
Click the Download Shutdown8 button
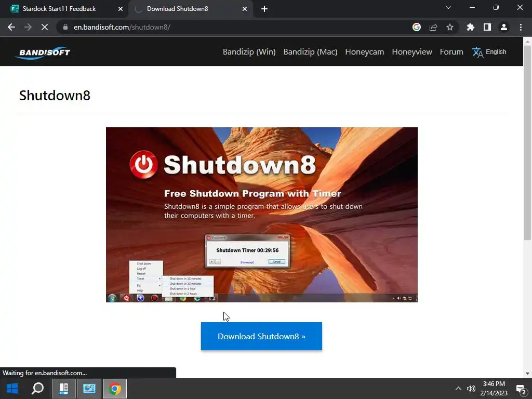coord(261,336)
